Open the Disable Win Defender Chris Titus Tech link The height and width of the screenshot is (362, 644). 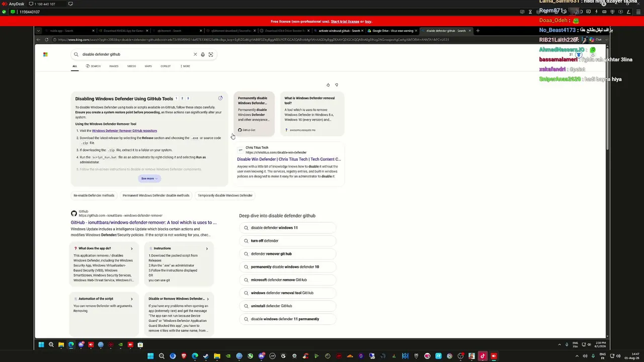289,159
